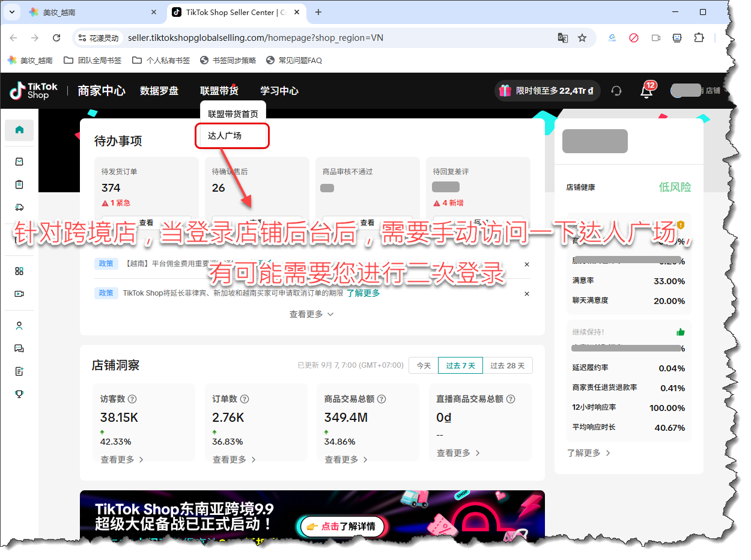751x560 pixels.
Task: Open the delivery truck icon in the sidebar
Action: coord(19,207)
